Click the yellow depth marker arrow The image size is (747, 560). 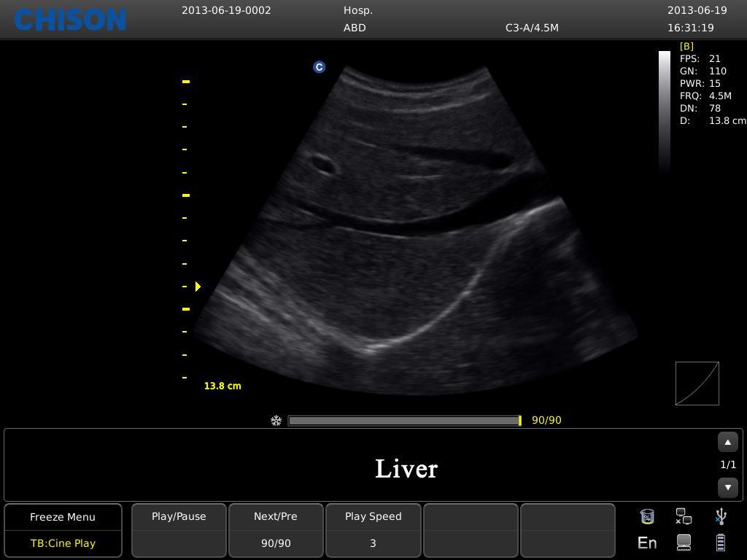click(197, 287)
